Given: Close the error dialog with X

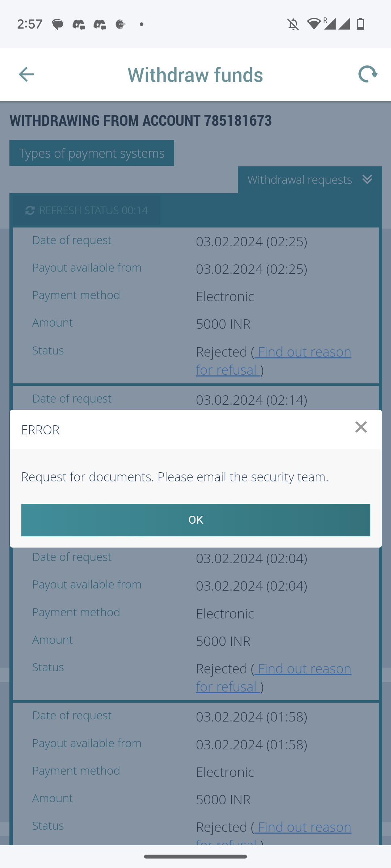Looking at the screenshot, I should pos(361,427).
